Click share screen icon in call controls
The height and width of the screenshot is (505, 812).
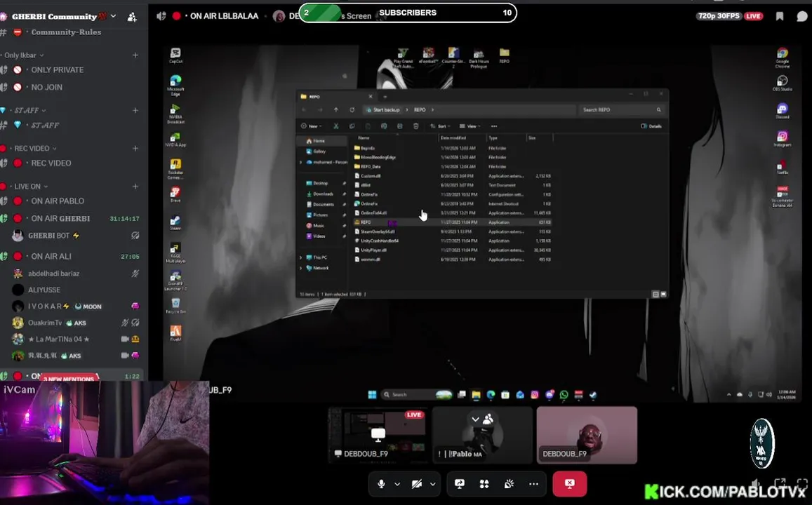(460, 484)
